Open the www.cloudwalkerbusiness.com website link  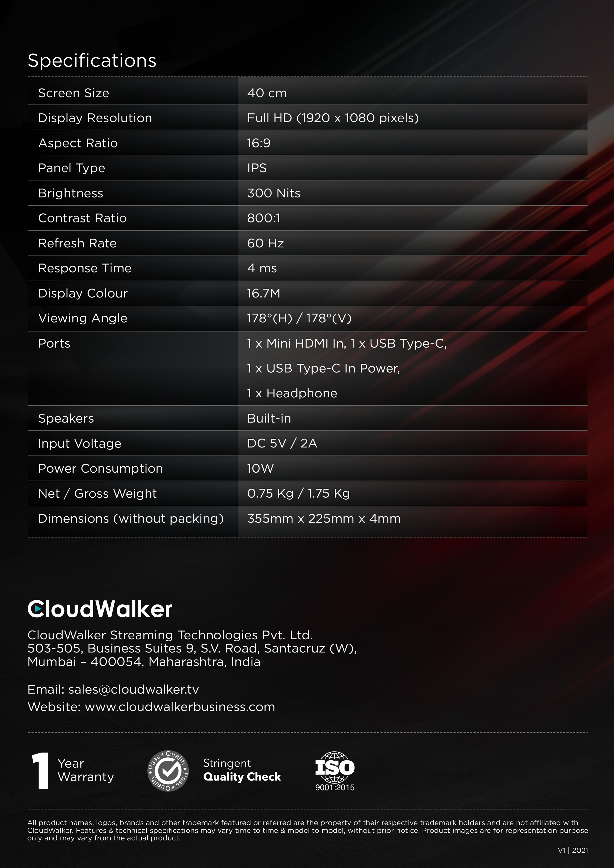(180, 707)
